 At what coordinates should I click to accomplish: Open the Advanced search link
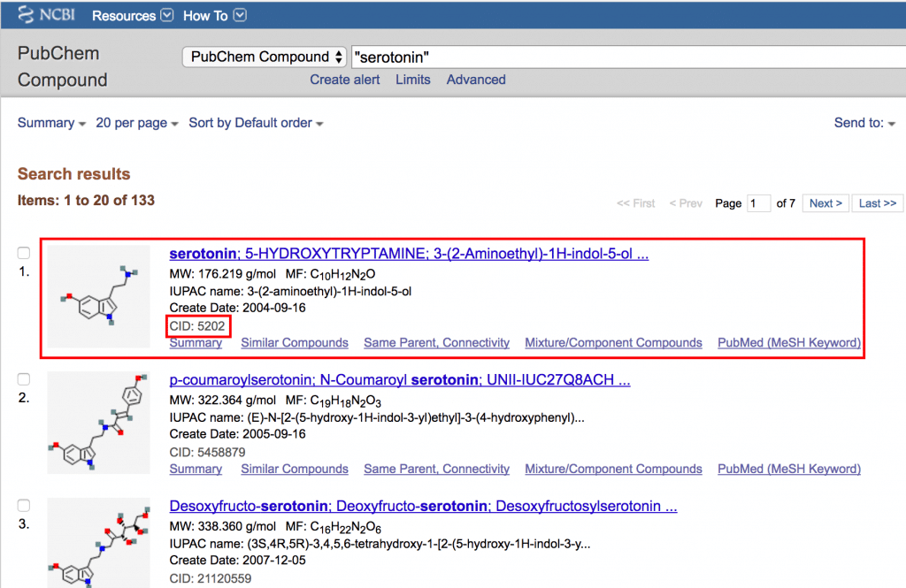(476, 80)
